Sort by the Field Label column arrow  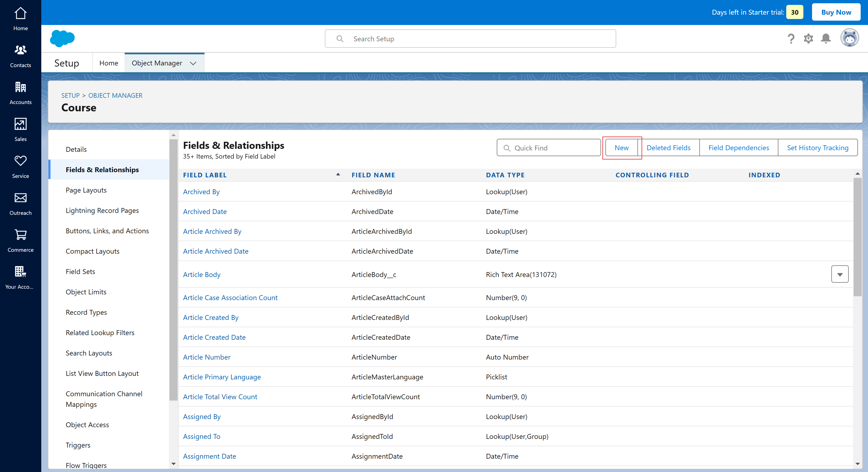click(338, 175)
